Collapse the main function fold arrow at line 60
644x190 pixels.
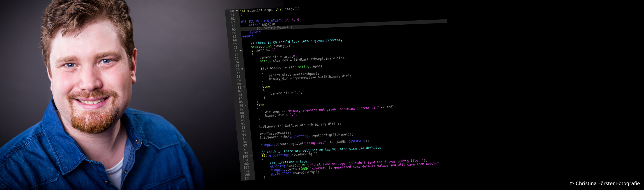coord(237,11)
